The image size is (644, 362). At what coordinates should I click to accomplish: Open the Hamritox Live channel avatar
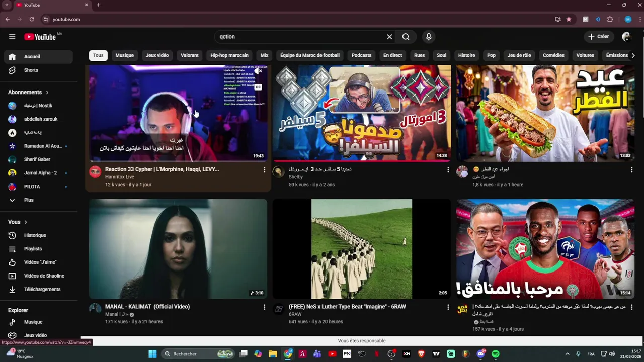click(95, 172)
